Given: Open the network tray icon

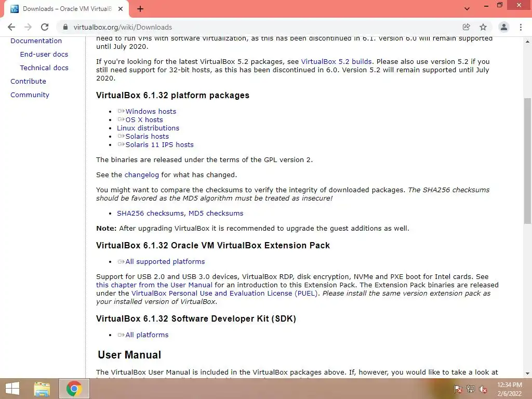Looking at the screenshot, I should coord(471,390).
